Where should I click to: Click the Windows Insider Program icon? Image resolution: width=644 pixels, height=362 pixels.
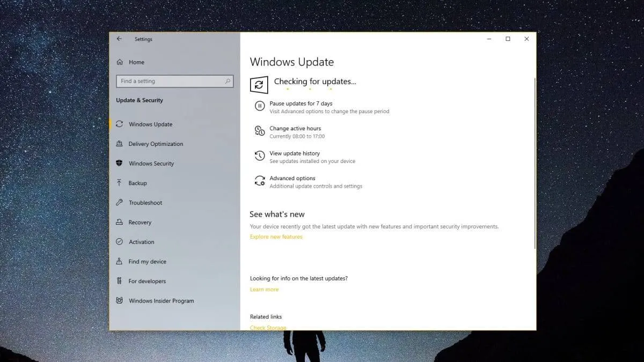pyautogui.click(x=120, y=301)
